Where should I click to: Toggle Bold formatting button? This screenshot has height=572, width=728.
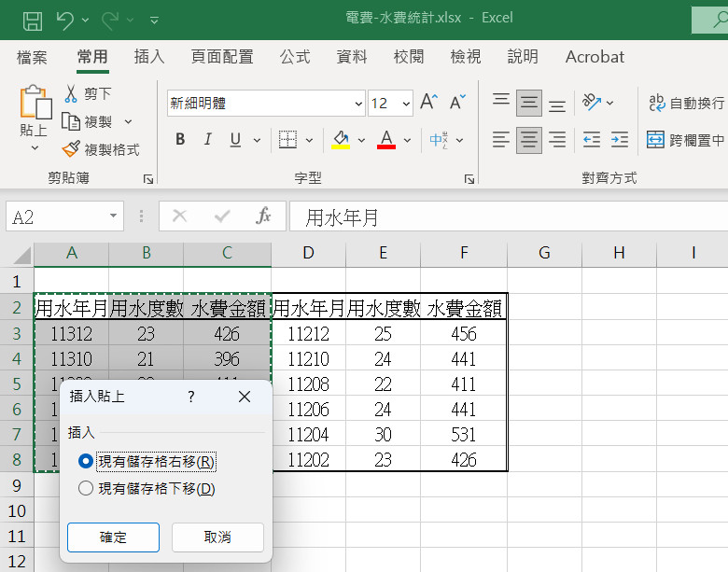(180, 140)
